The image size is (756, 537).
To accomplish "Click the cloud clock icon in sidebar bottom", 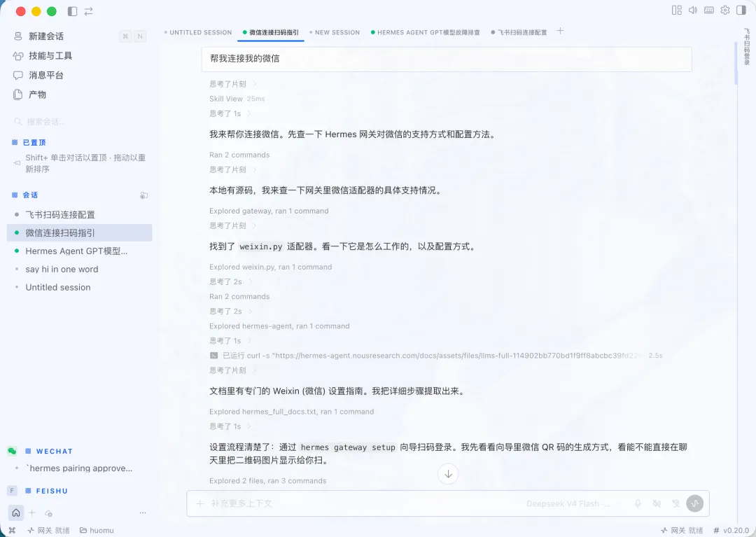I will point(48,513).
